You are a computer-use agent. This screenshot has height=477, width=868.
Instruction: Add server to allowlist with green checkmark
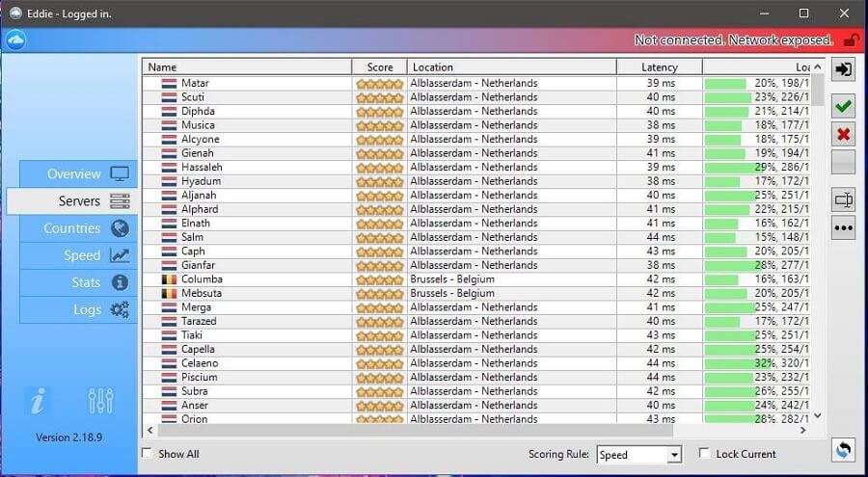843,106
